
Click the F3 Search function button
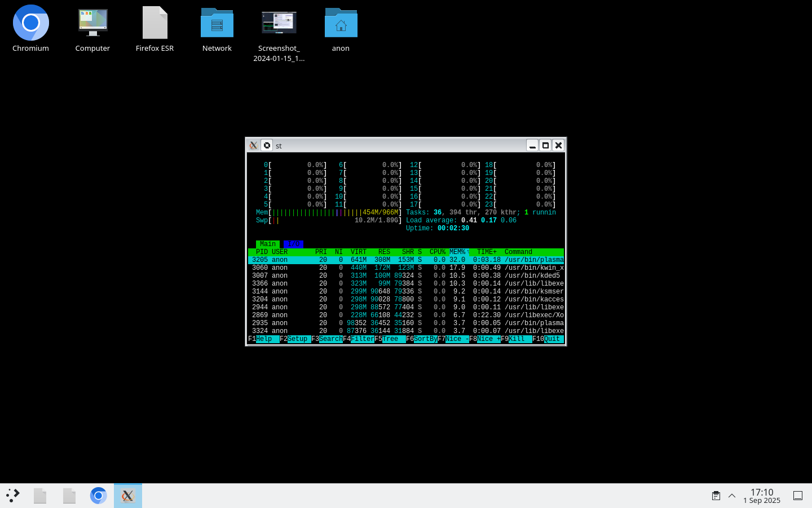click(327, 339)
